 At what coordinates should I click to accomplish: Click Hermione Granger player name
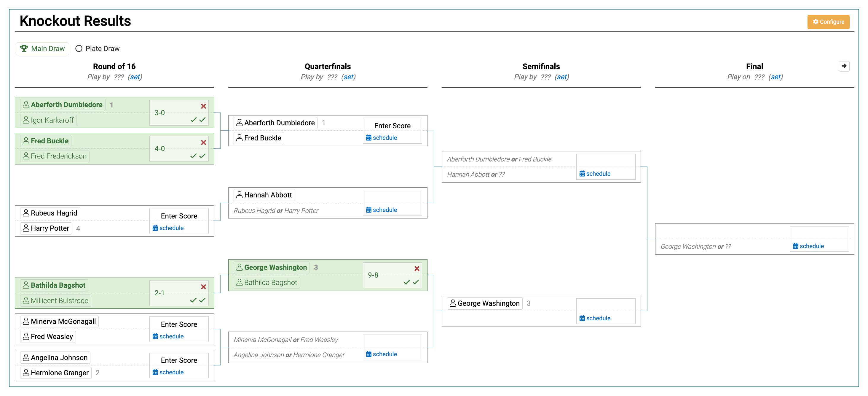(x=59, y=373)
